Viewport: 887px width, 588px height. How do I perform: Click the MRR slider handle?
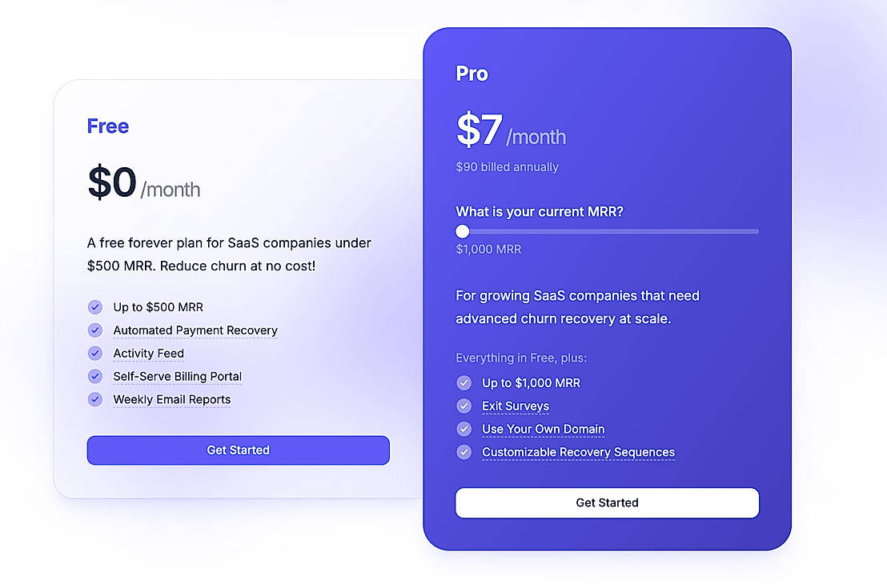tap(462, 231)
